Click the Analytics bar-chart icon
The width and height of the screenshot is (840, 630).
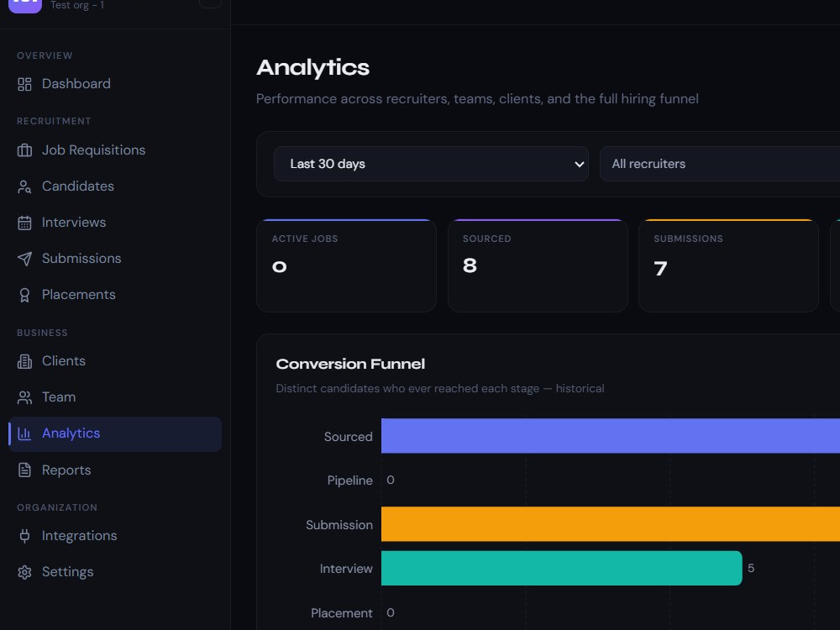(24, 433)
